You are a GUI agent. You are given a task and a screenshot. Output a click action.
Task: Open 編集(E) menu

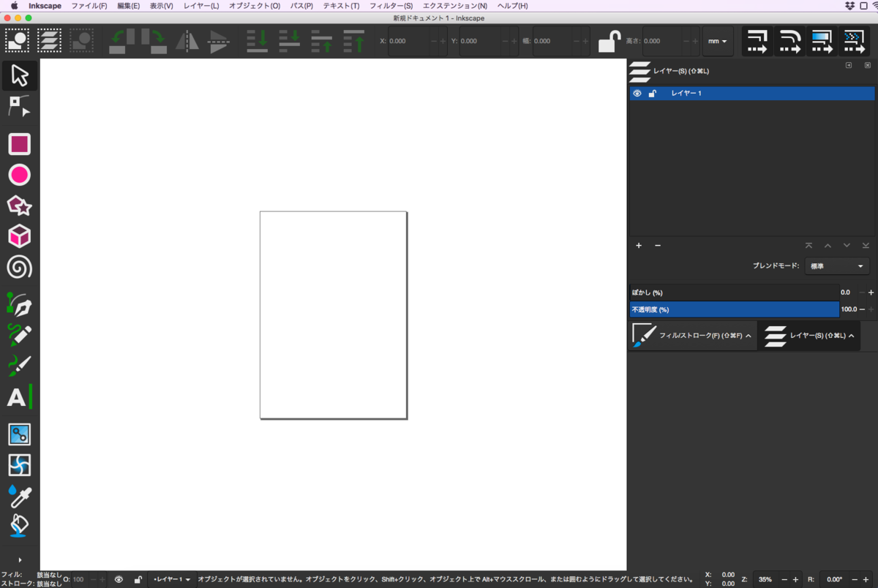tap(128, 6)
